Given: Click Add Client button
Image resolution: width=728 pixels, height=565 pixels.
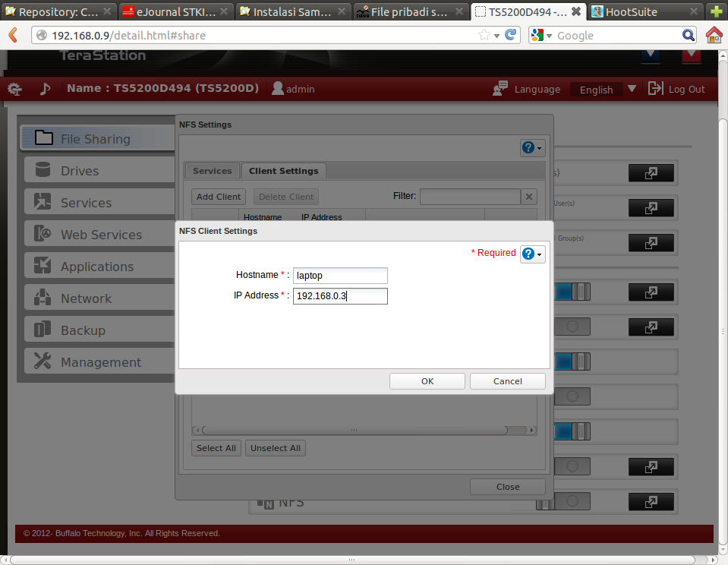Looking at the screenshot, I should 218,197.
